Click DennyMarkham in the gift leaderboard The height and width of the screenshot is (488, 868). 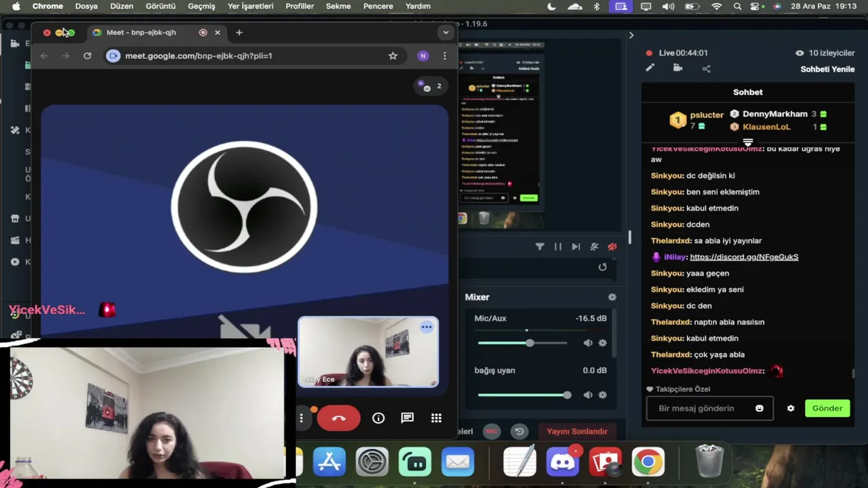pyautogui.click(x=775, y=114)
